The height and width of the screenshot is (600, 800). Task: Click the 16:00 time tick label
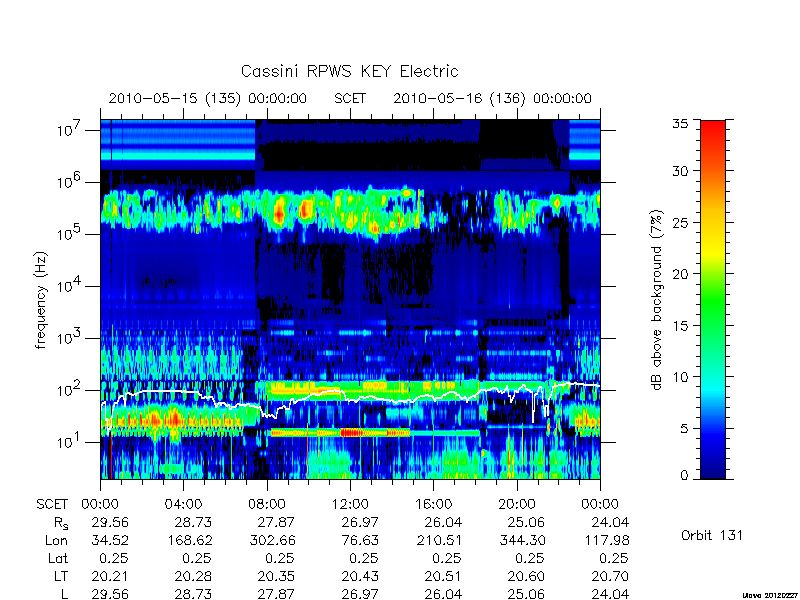(x=433, y=504)
